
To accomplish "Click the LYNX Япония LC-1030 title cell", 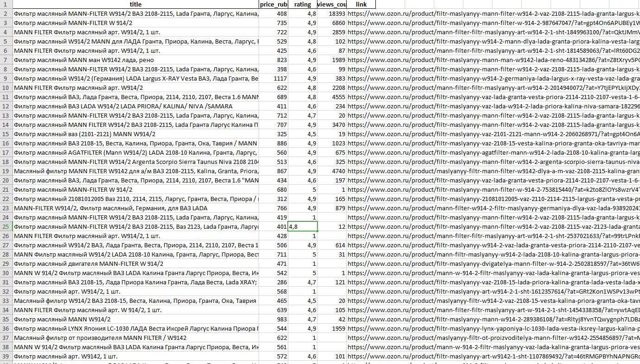I will [x=135, y=328].
